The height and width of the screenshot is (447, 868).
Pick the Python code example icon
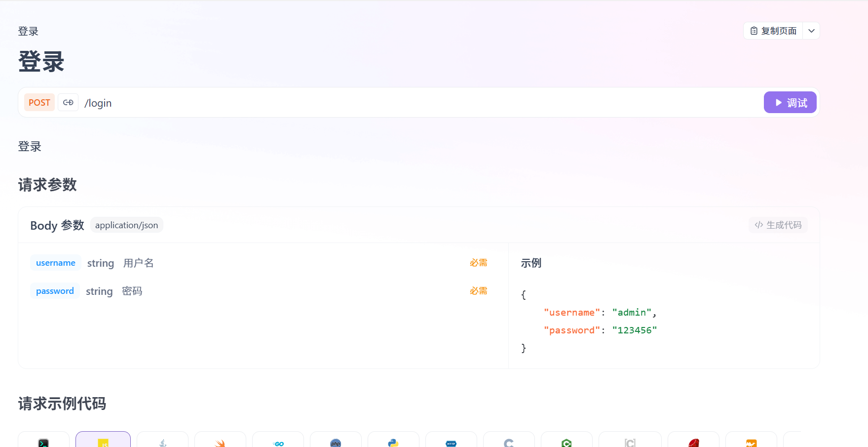393,442
